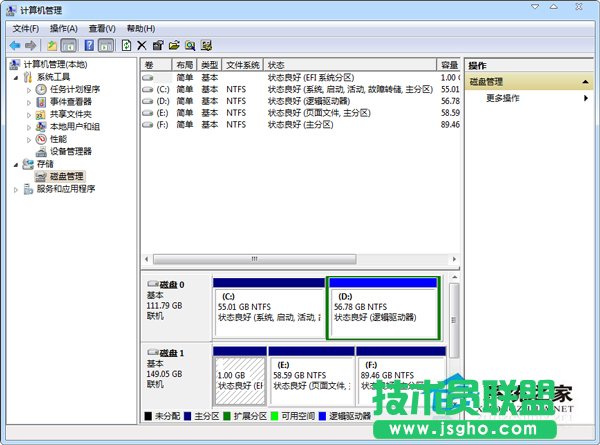Click the Forward arrow toolbar icon
The width and height of the screenshot is (600, 445).
(31, 46)
